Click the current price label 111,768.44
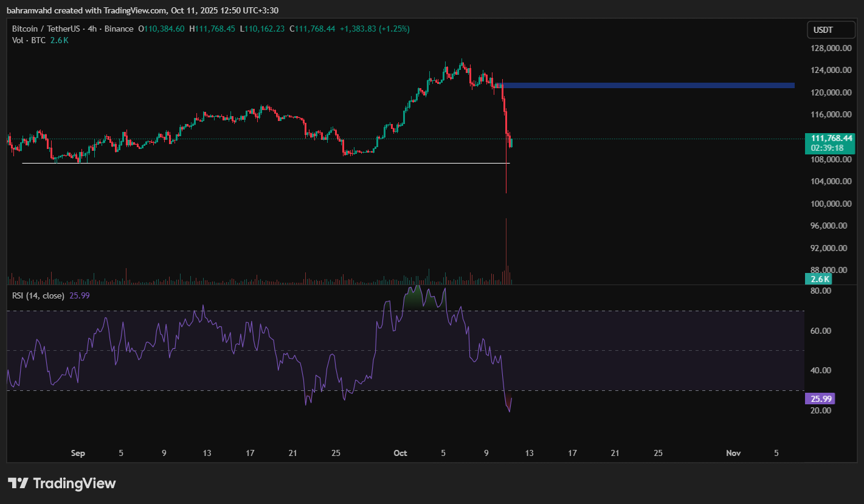This screenshot has width=864, height=504. [x=829, y=138]
